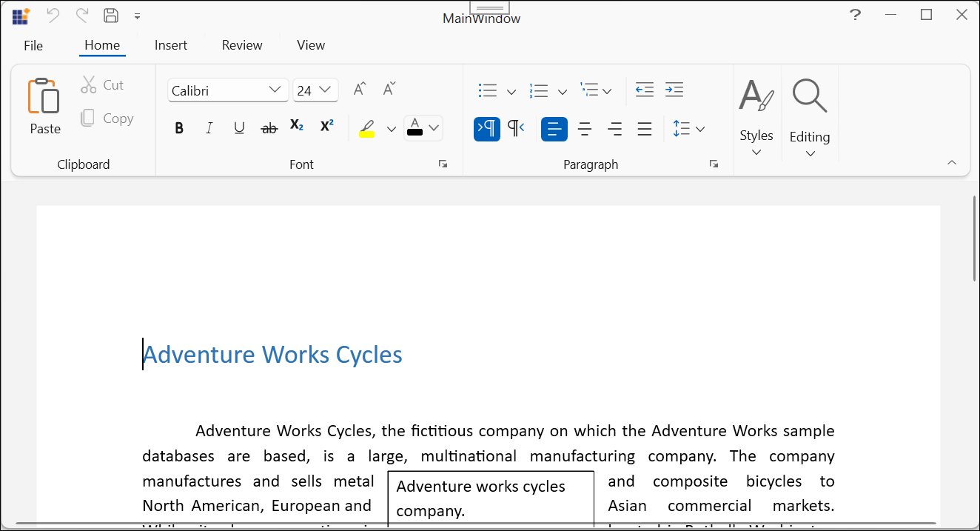This screenshot has width=980, height=531.
Task: Click the Cut button
Action: (102, 85)
